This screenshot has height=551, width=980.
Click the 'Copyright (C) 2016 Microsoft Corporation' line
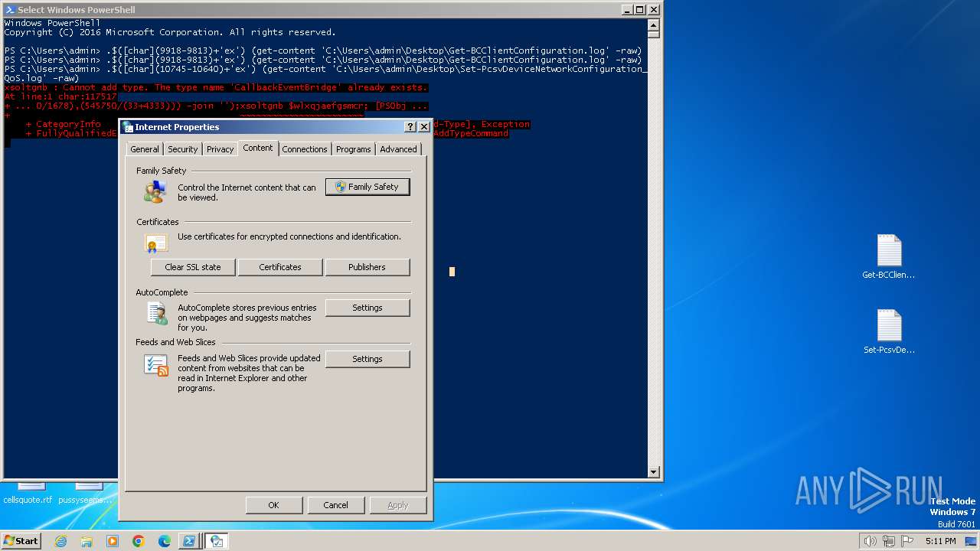coord(170,32)
